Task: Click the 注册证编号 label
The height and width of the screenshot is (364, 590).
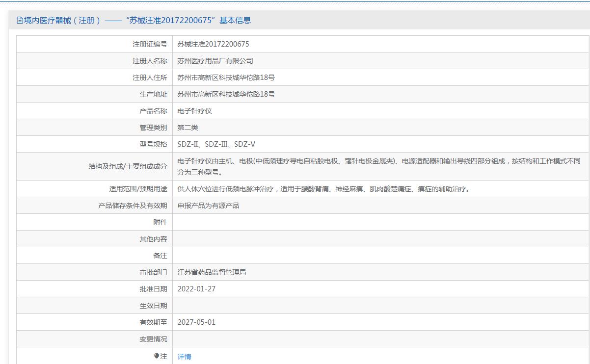Action: click(x=150, y=44)
